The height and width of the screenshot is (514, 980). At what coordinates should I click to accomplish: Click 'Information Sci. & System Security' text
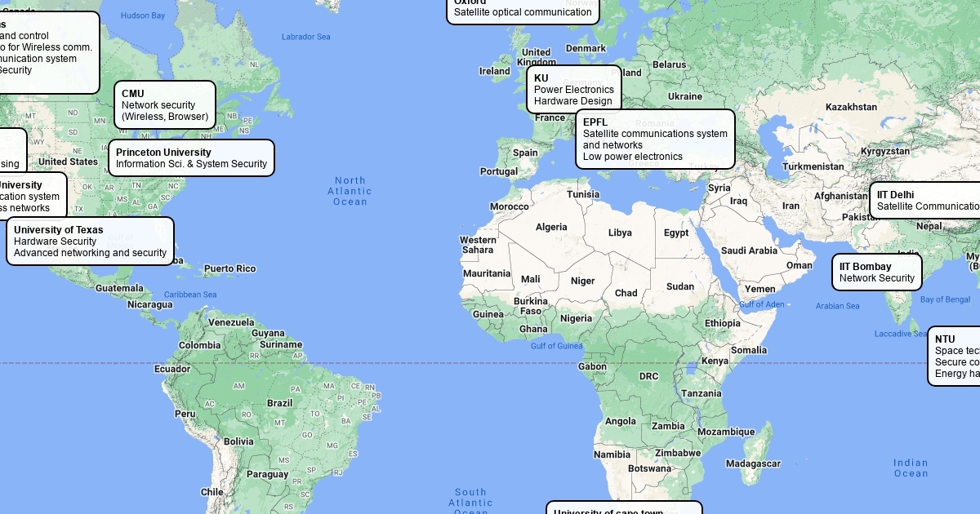(191, 164)
